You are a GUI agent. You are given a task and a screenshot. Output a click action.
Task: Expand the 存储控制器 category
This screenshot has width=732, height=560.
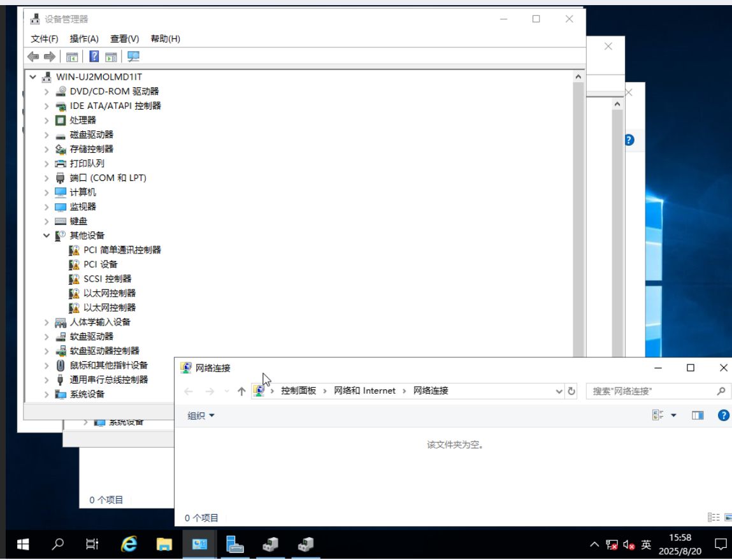[x=47, y=149]
